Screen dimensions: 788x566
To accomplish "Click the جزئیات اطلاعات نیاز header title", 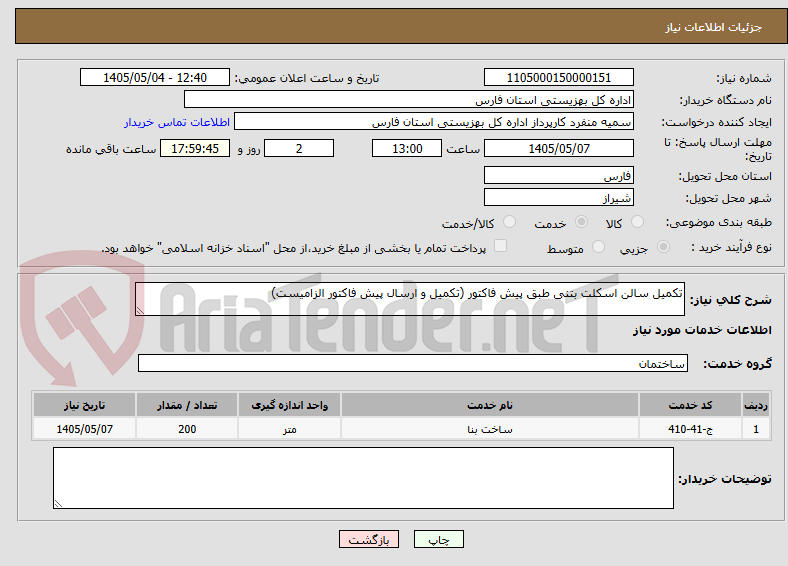I will 714,27.
